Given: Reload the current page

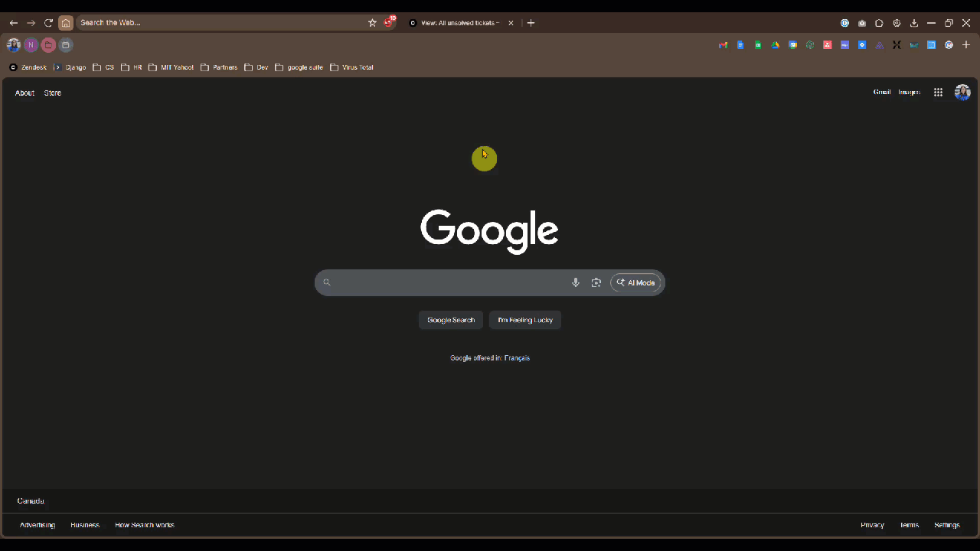Looking at the screenshot, I should [x=48, y=23].
